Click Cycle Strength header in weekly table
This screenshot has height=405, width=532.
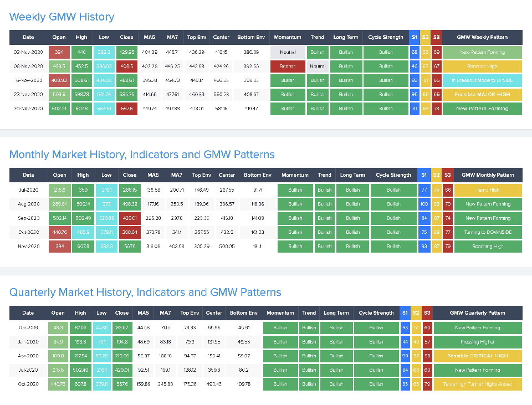pos(386,37)
